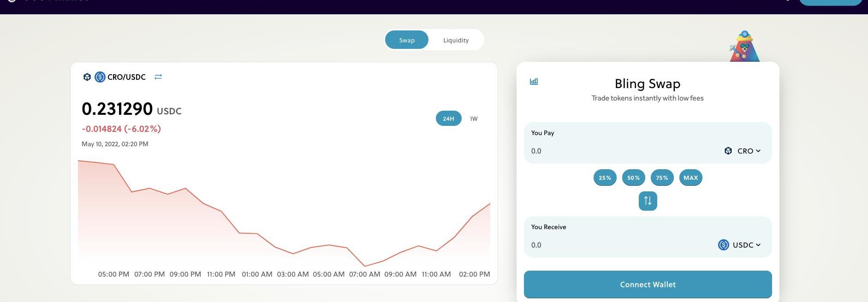The height and width of the screenshot is (302, 868).
Task: Click the Connect Wallet button
Action: coord(648,284)
